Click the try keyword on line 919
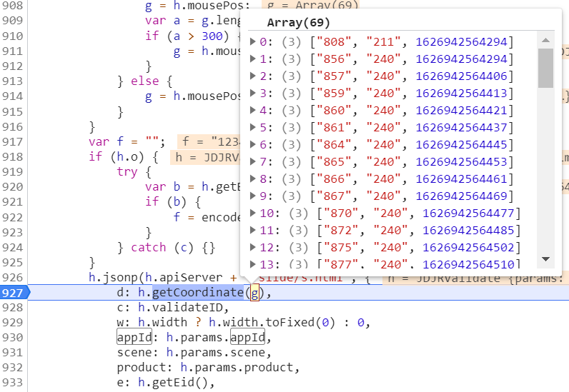This screenshot has height=392, width=569. [127, 172]
